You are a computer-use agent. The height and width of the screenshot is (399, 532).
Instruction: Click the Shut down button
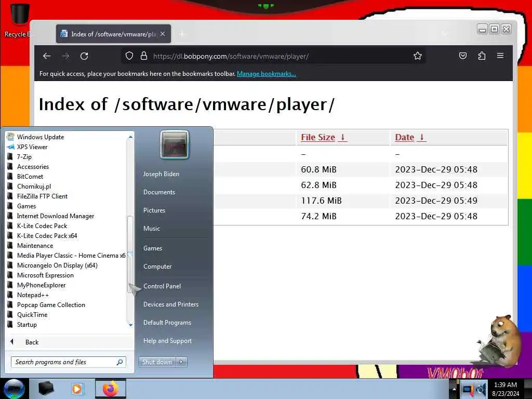pos(157,362)
